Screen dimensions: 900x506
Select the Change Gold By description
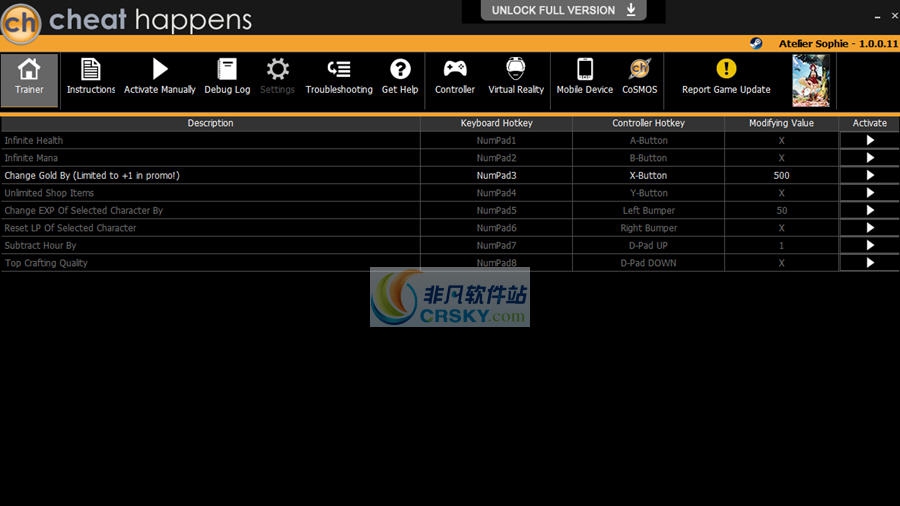click(x=211, y=176)
